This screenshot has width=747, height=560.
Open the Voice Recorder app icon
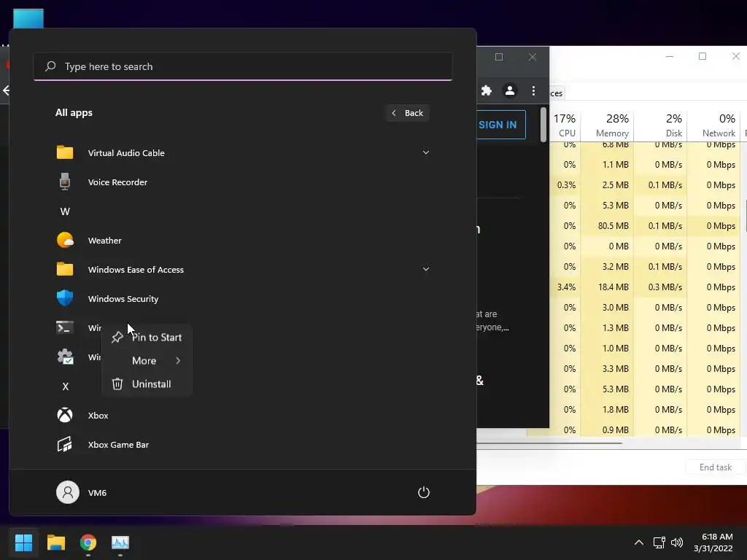(x=65, y=182)
